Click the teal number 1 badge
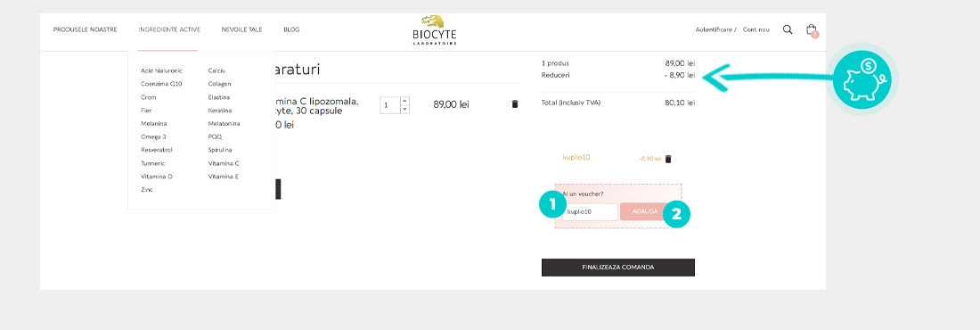The height and width of the screenshot is (330, 980). (551, 203)
